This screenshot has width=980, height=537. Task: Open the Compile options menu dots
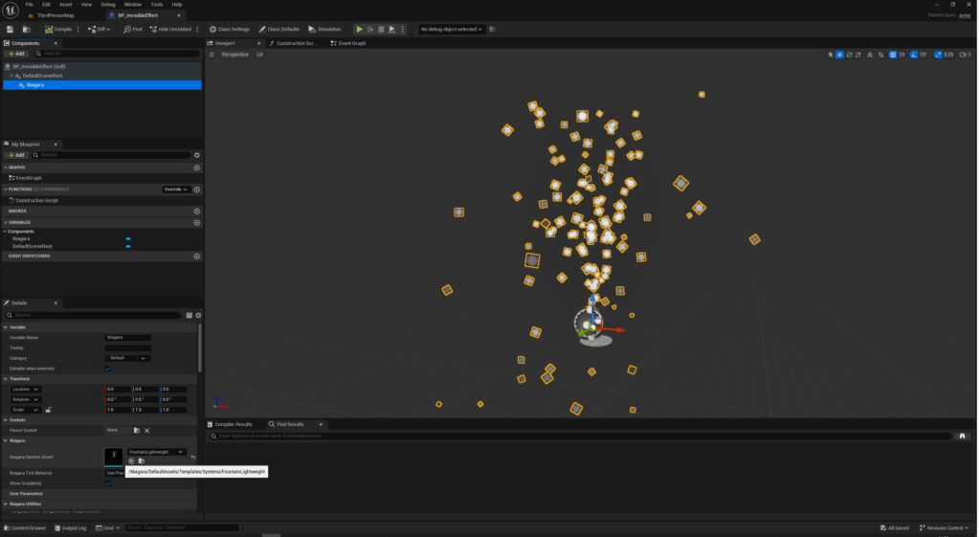tap(78, 30)
